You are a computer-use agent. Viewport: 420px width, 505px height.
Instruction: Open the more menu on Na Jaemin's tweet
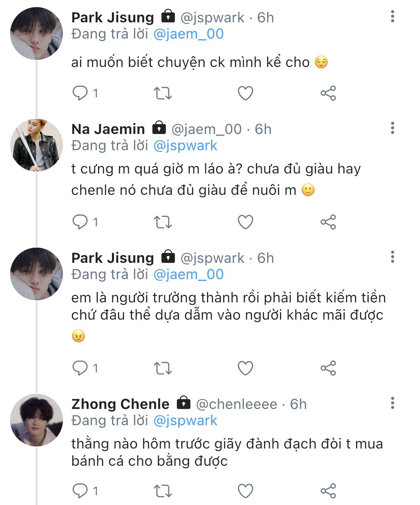pyautogui.click(x=392, y=128)
